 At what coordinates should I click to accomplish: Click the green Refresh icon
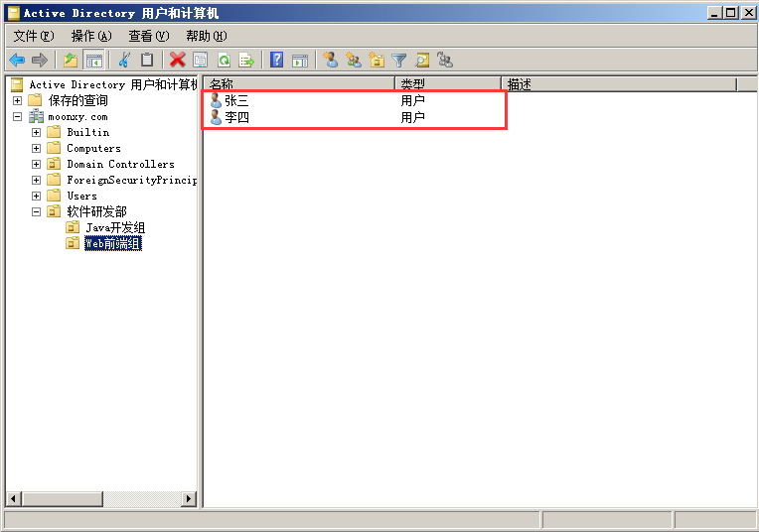(x=224, y=61)
